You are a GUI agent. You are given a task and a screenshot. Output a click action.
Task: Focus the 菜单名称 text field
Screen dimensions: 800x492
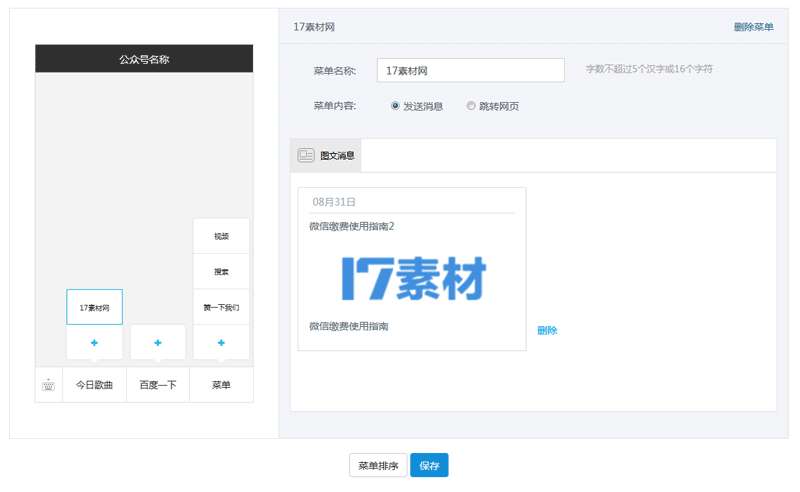pyautogui.click(x=471, y=70)
